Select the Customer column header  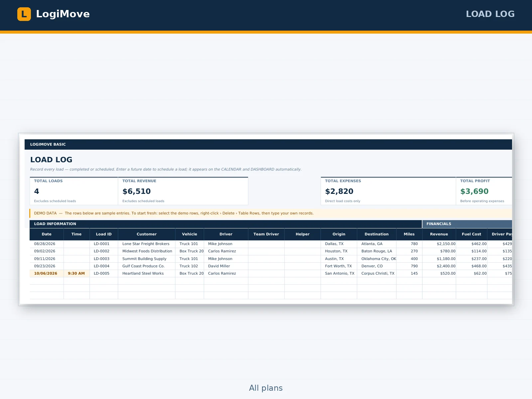[147, 234]
